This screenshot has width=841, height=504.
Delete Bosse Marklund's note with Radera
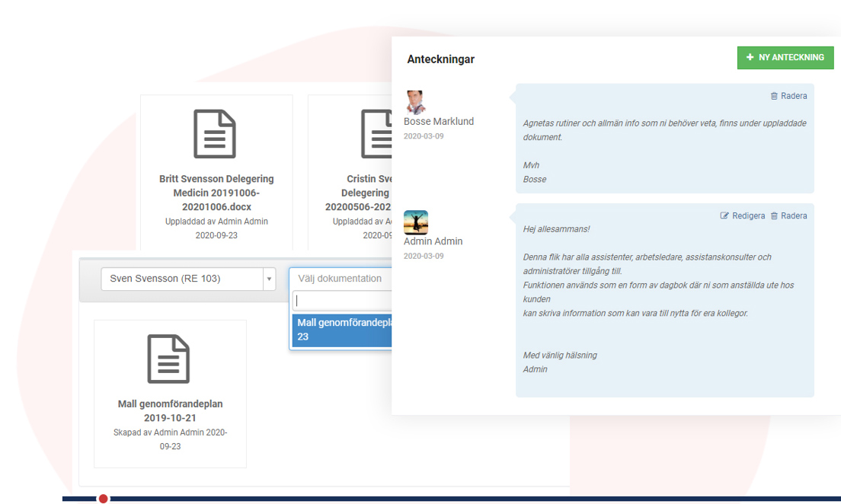(788, 96)
